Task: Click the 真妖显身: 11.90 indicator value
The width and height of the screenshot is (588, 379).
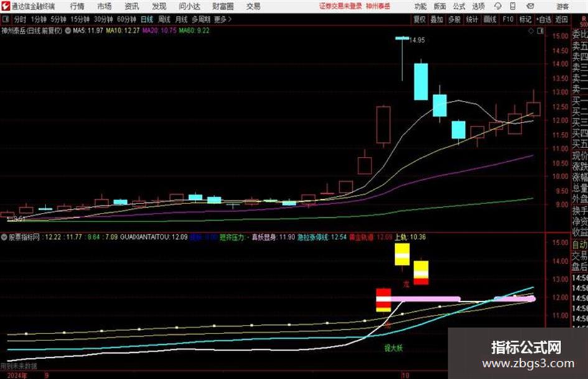Action: click(273, 237)
